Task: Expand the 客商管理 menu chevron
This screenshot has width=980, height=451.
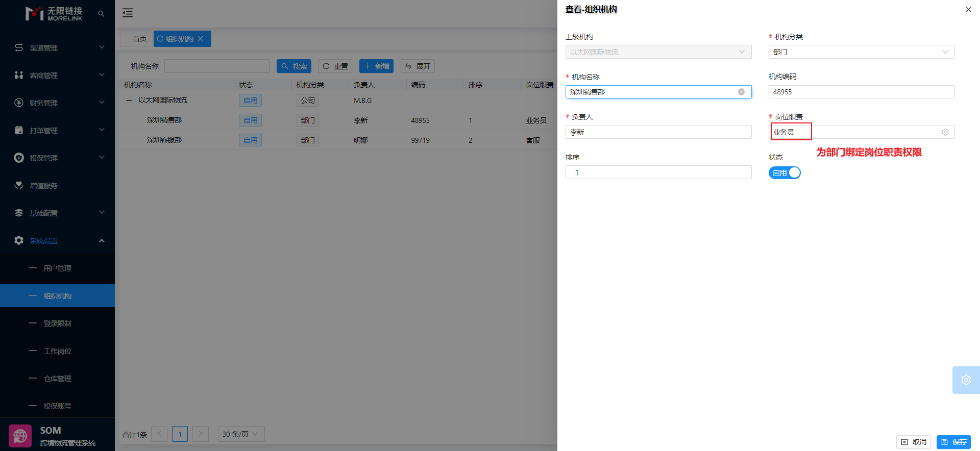Action: (102, 75)
